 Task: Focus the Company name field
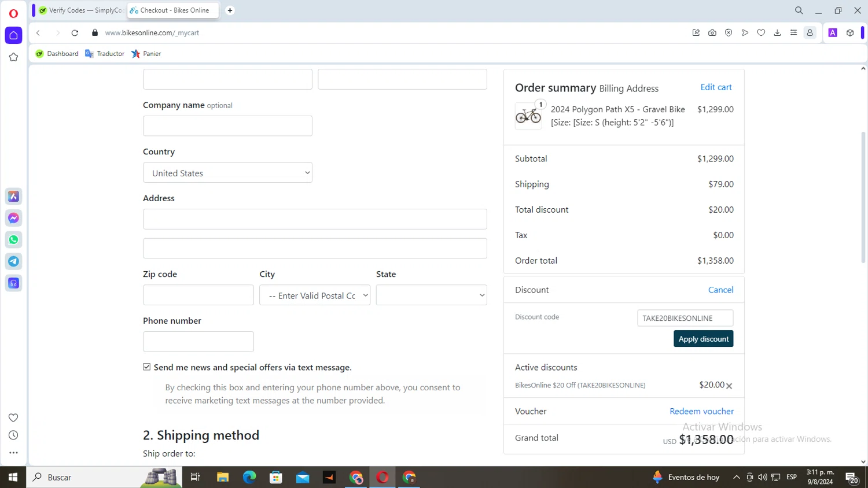227,126
